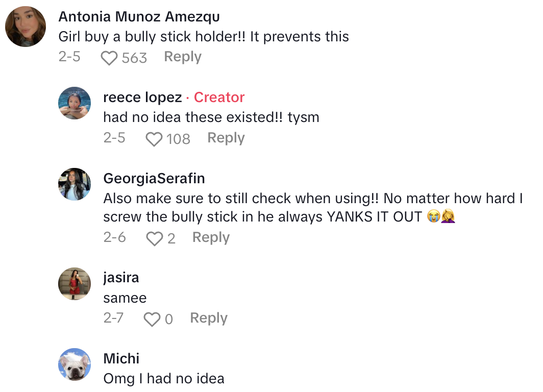Open reece lopez's username
Viewport: 543px width, 392px height.
pyautogui.click(x=142, y=97)
